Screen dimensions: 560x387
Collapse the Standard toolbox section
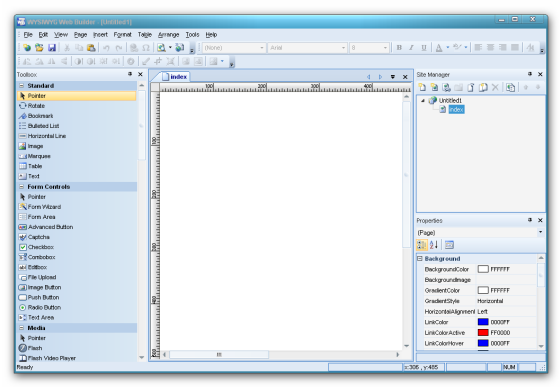tap(21, 86)
